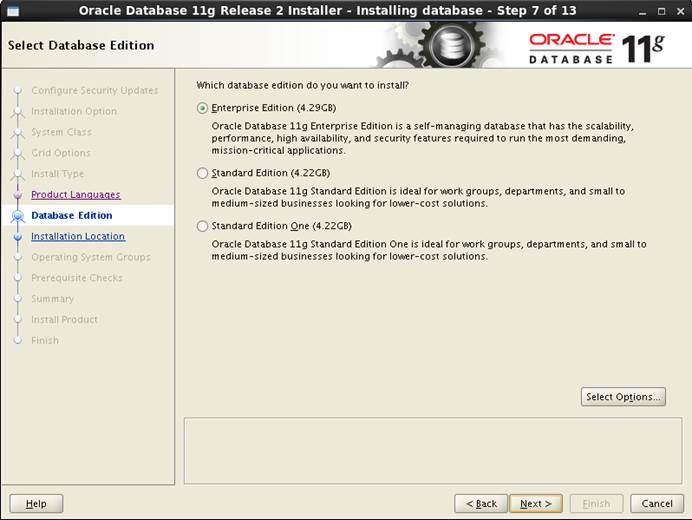Click the Summary step label
Viewport: 692px width, 520px height.
pyautogui.click(x=53, y=299)
